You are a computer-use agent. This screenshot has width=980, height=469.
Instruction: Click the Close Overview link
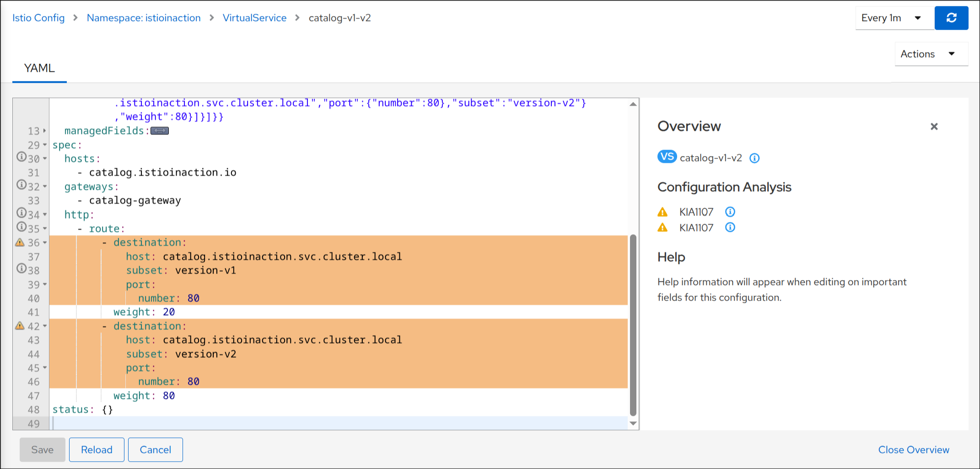pos(914,450)
